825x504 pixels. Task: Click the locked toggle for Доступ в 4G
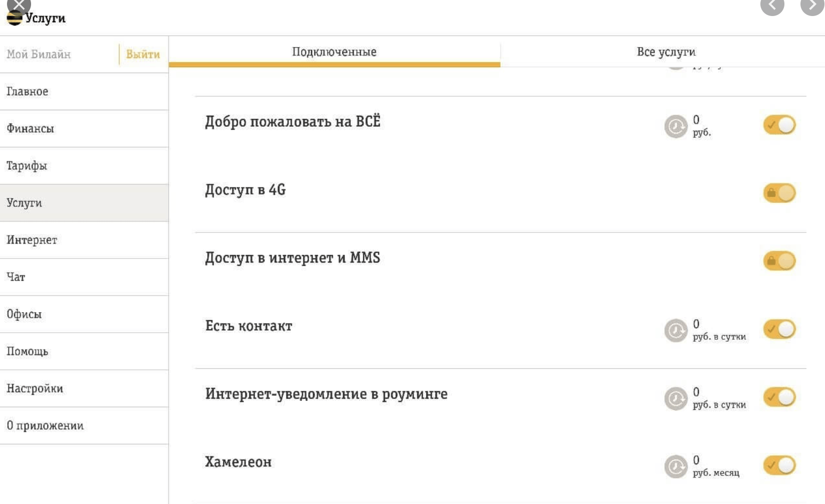pos(779,191)
